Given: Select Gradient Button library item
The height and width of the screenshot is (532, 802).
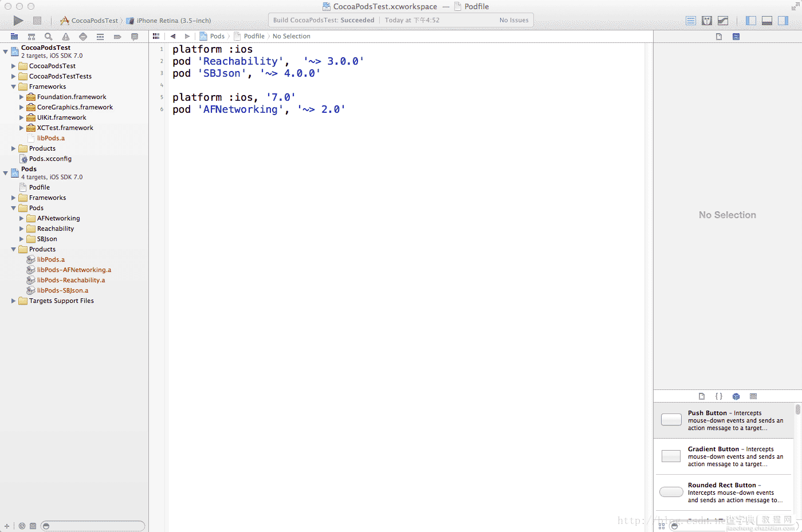Looking at the screenshot, I should pyautogui.click(x=724, y=456).
